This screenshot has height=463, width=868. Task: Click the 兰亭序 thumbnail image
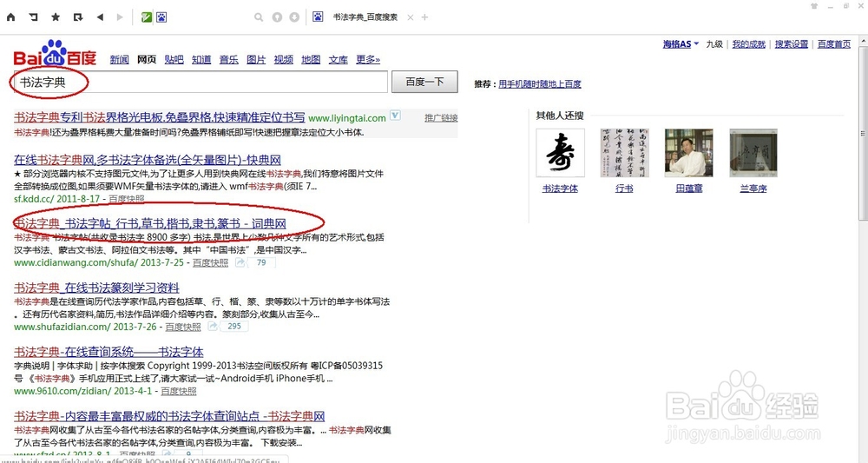point(753,153)
